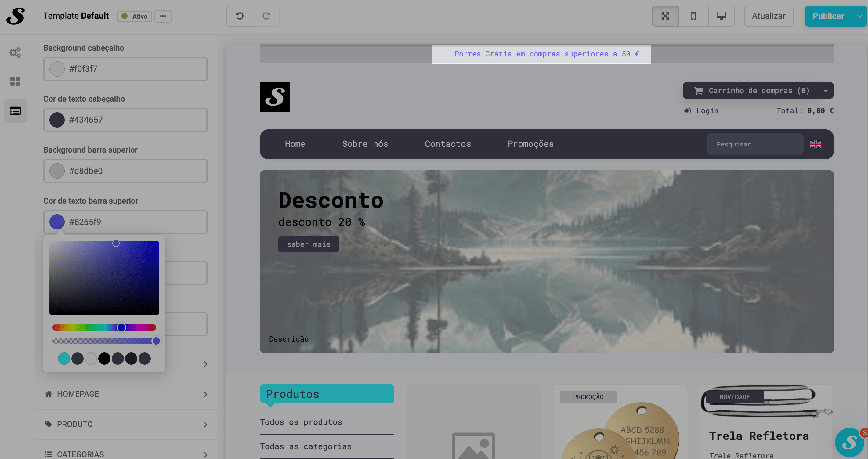Viewport: 868px width, 459px height.
Task: Click the saber mais banner button
Action: (308, 244)
